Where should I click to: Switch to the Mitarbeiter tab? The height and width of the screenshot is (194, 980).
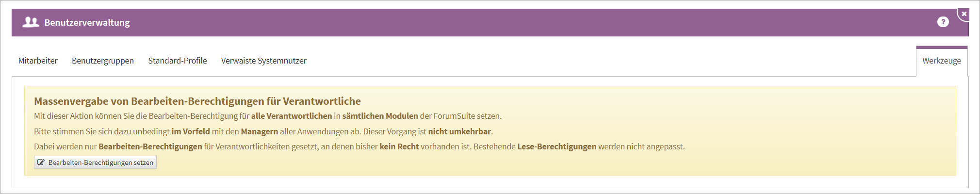[x=38, y=61]
